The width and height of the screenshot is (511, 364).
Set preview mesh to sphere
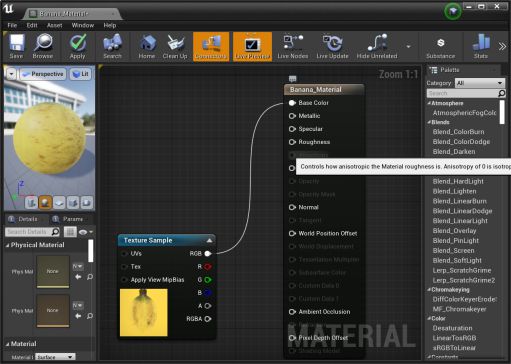pyautogui.click(x=45, y=202)
